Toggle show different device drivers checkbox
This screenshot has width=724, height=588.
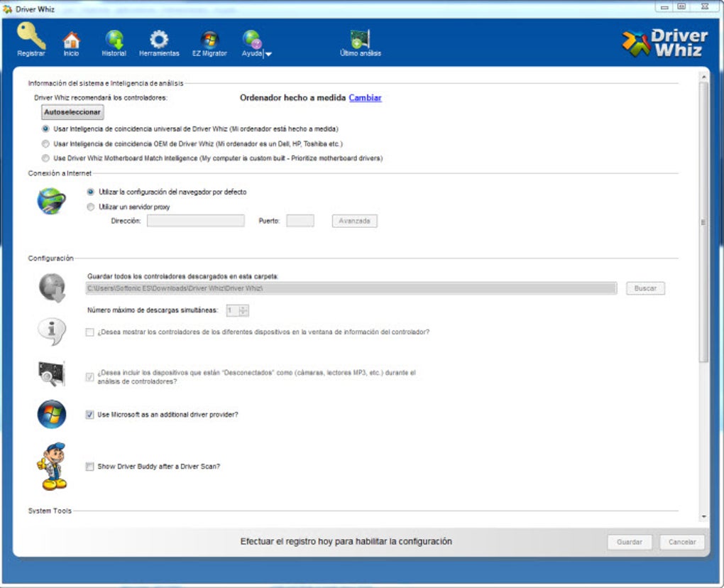pyautogui.click(x=89, y=332)
